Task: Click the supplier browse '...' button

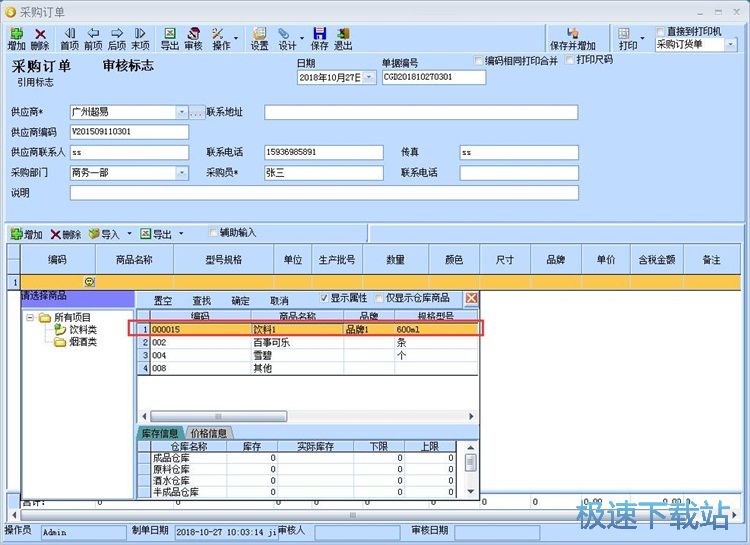Action: tap(197, 112)
